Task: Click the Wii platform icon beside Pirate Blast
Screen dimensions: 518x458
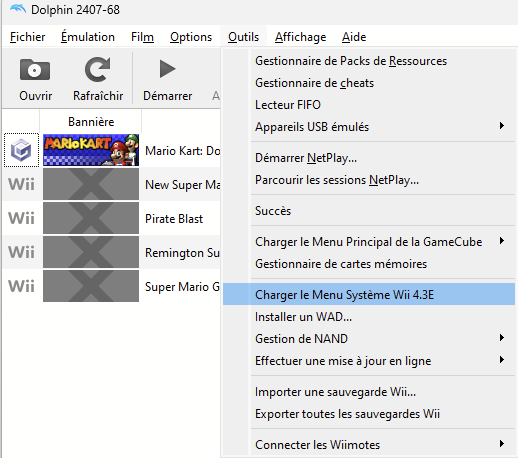Action: tap(21, 218)
